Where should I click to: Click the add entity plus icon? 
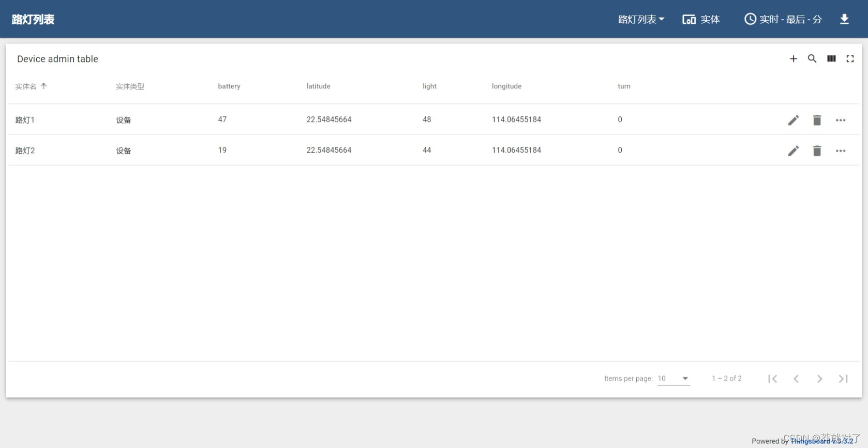pyautogui.click(x=793, y=59)
